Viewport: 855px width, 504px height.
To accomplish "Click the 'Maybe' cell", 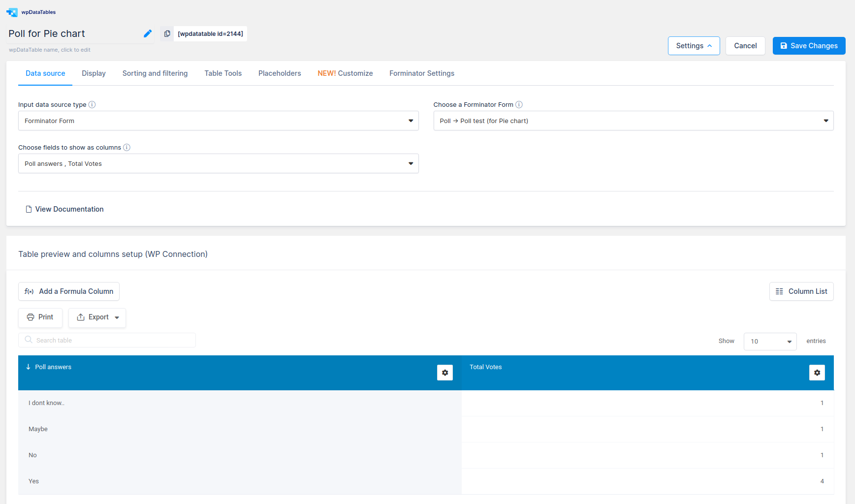I will click(240, 429).
